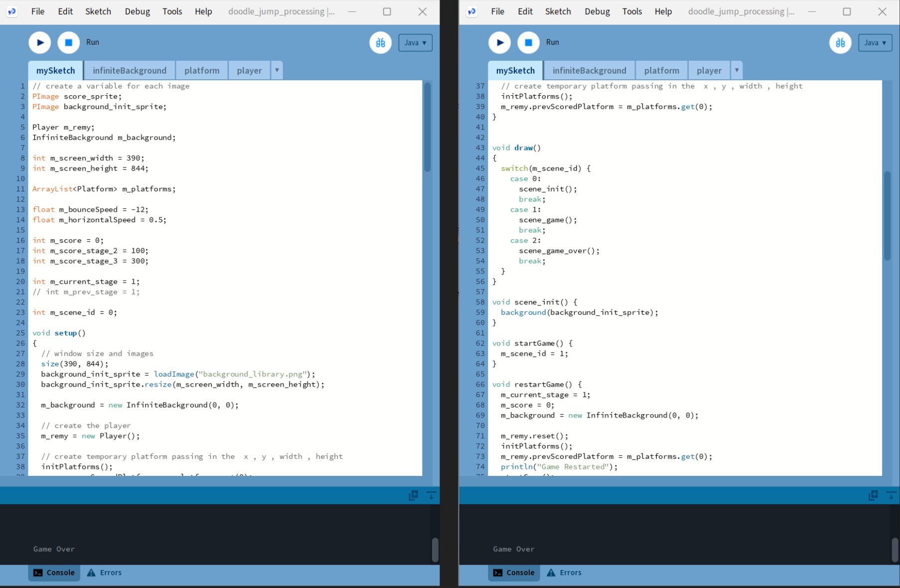Switch to platform tab in right window
The width and height of the screenshot is (900, 588).
click(x=662, y=71)
